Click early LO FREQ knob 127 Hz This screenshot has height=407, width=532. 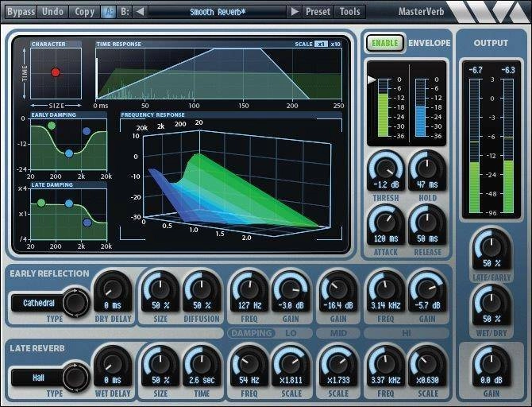click(249, 291)
